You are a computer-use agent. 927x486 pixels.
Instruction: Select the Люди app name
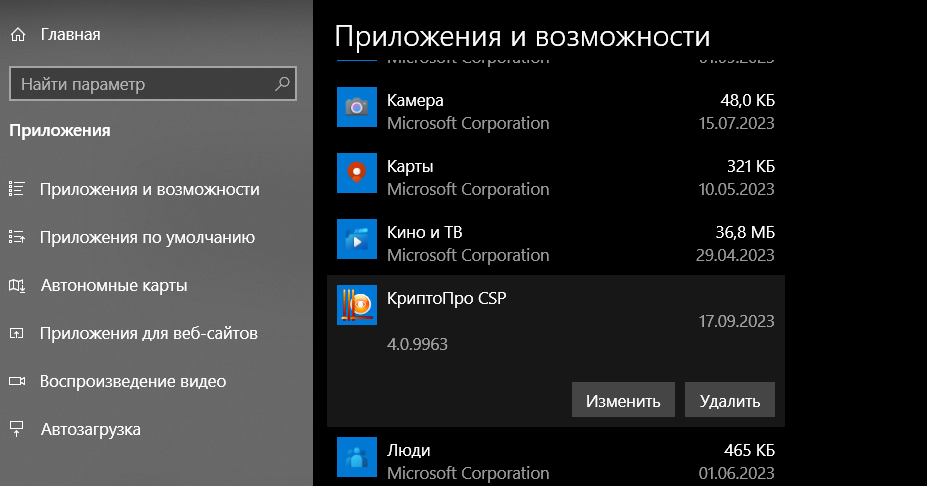(x=409, y=451)
